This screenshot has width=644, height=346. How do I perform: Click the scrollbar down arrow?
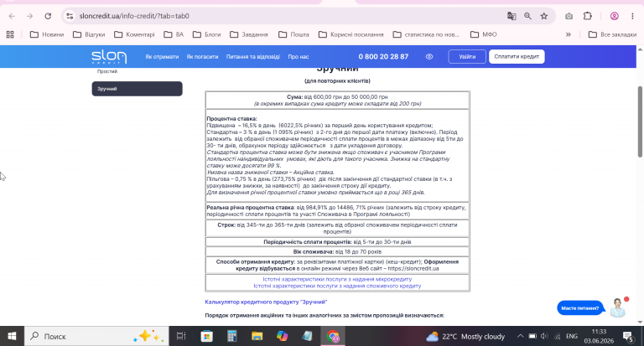tap(640, 323)
